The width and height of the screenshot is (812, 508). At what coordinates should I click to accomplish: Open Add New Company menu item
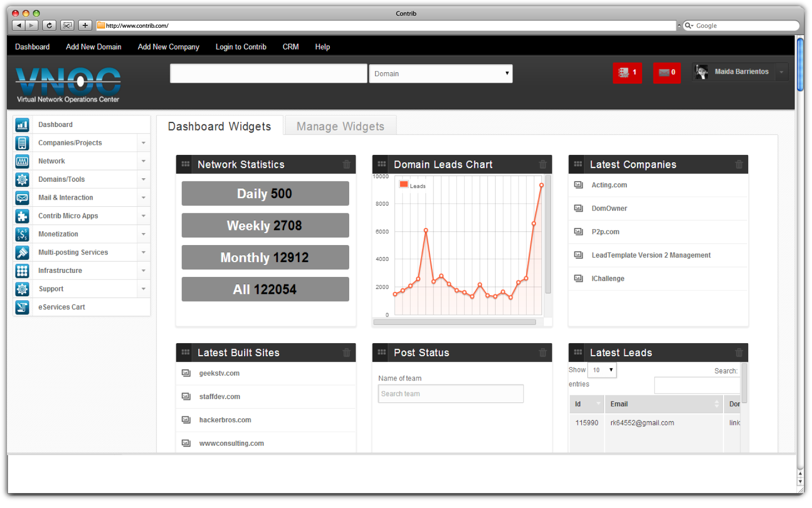pyautogui.click(x=168, y=47)
